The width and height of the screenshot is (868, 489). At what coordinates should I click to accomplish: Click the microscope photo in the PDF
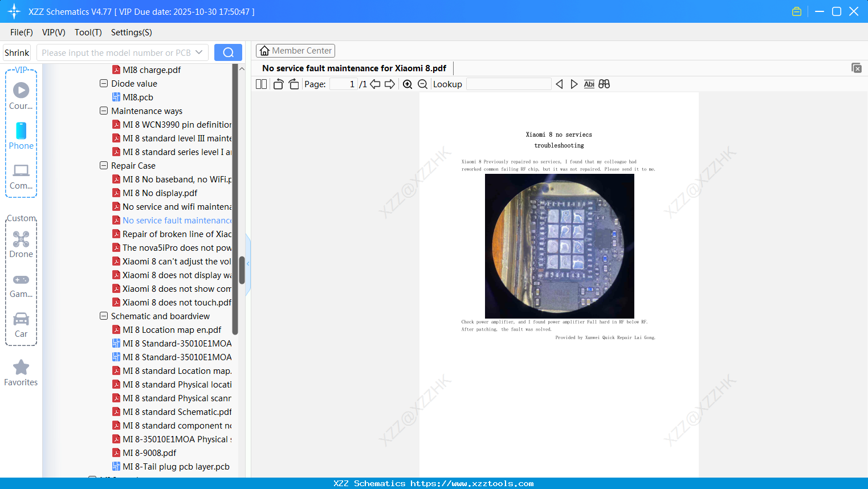point(559,246)
